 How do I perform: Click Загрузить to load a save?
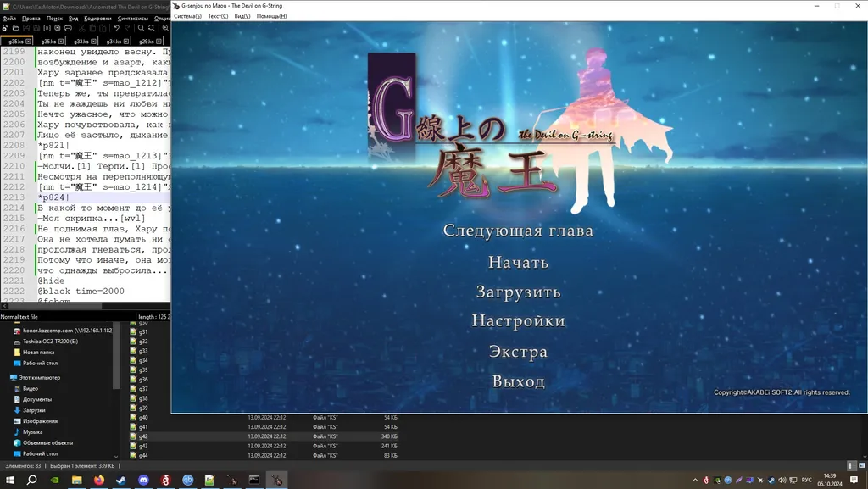click(518, 292)
